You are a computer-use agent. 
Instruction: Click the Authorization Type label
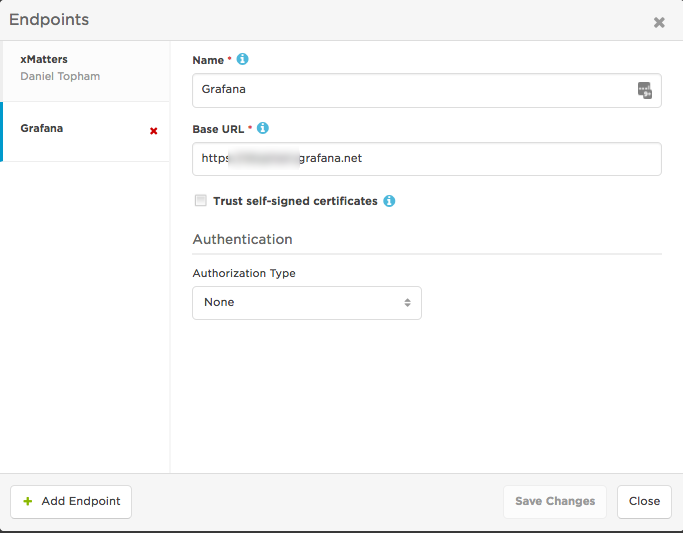[x=244, y=273]
